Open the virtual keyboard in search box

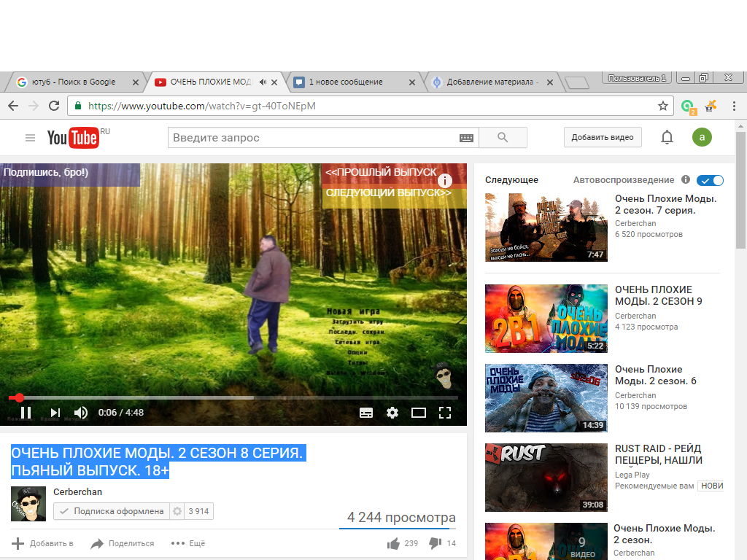(x=466, y=138)
